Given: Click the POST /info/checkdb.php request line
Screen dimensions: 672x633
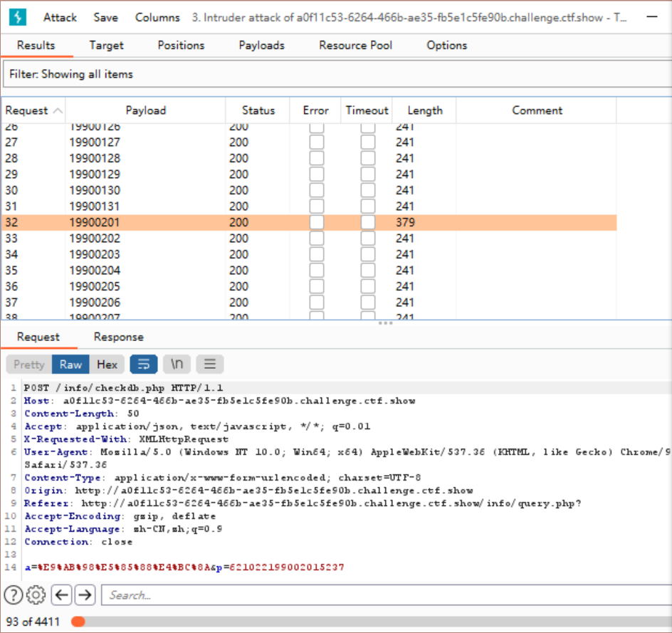Looking at the screenshot, I should point(123,388).
